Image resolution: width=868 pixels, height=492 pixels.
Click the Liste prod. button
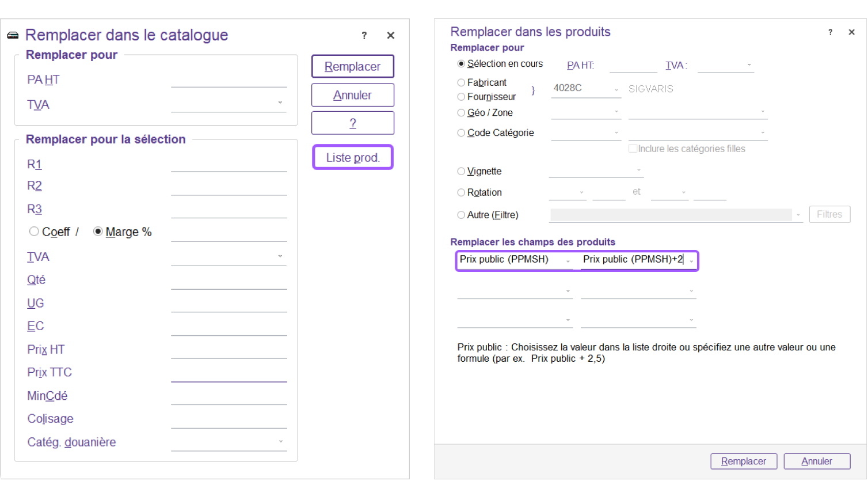point(352,157)
